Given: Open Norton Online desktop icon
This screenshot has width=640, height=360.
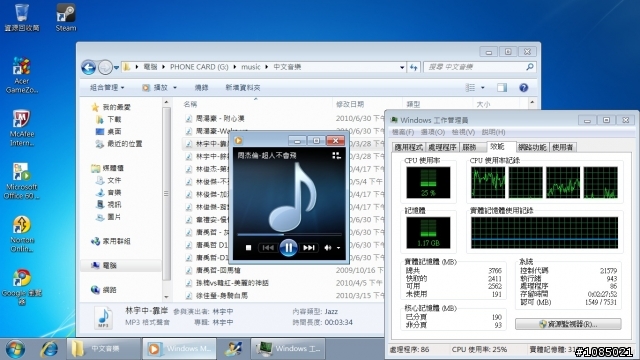Looking at the screenshot, I should tap(22, 234).
